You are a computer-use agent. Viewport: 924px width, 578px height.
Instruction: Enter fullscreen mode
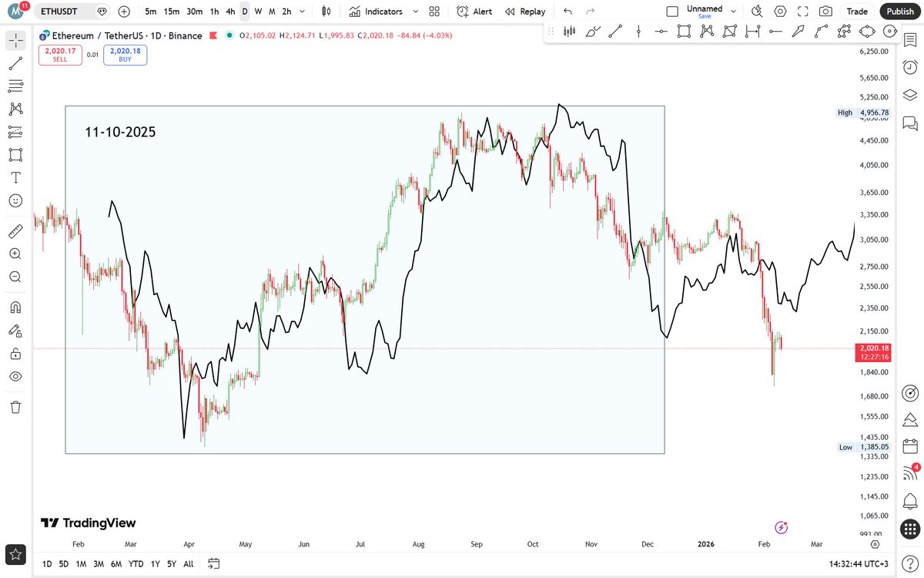pyautogui.click(x=803, y=12)
